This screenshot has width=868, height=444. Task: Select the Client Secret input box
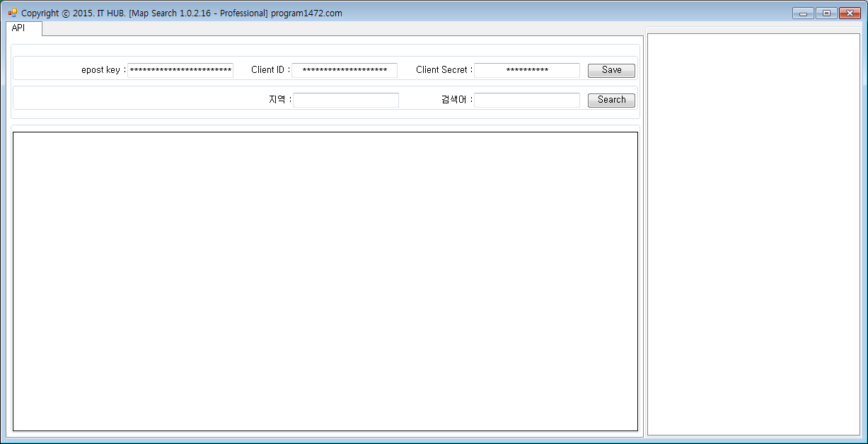click(527, 70)
